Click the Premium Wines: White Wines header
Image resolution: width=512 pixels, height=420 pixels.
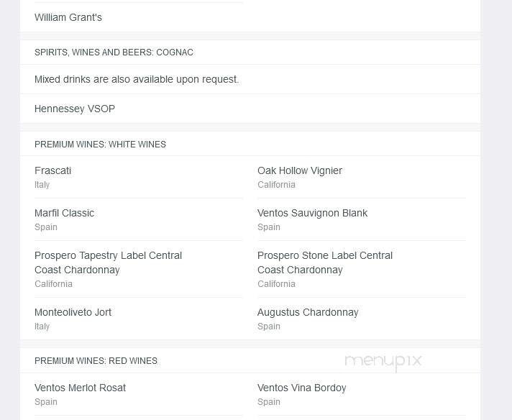click(x=100, y=145)
